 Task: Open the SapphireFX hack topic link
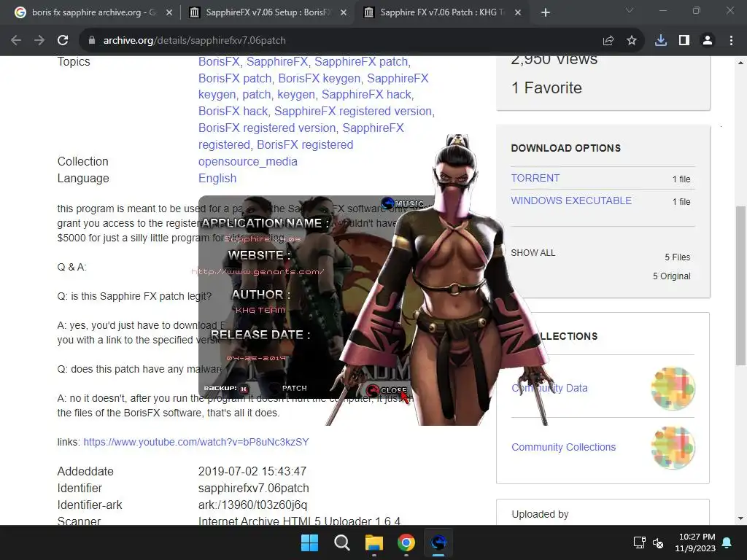coord(366,94)
